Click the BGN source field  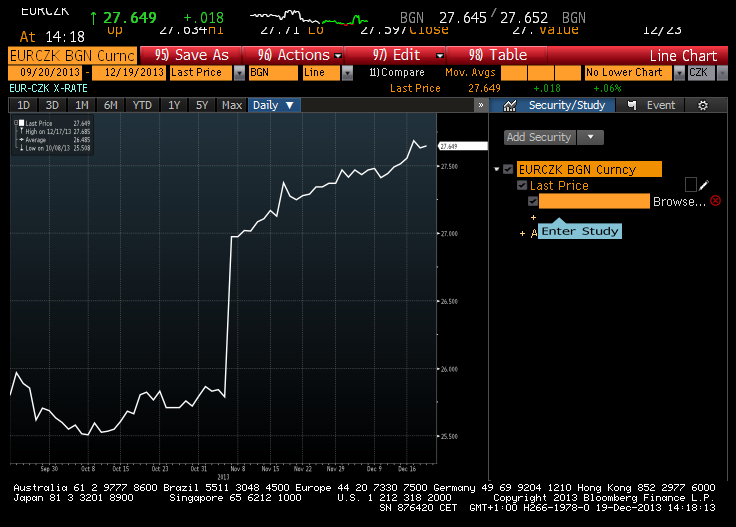pyautogui.click(x=273, y=73)
